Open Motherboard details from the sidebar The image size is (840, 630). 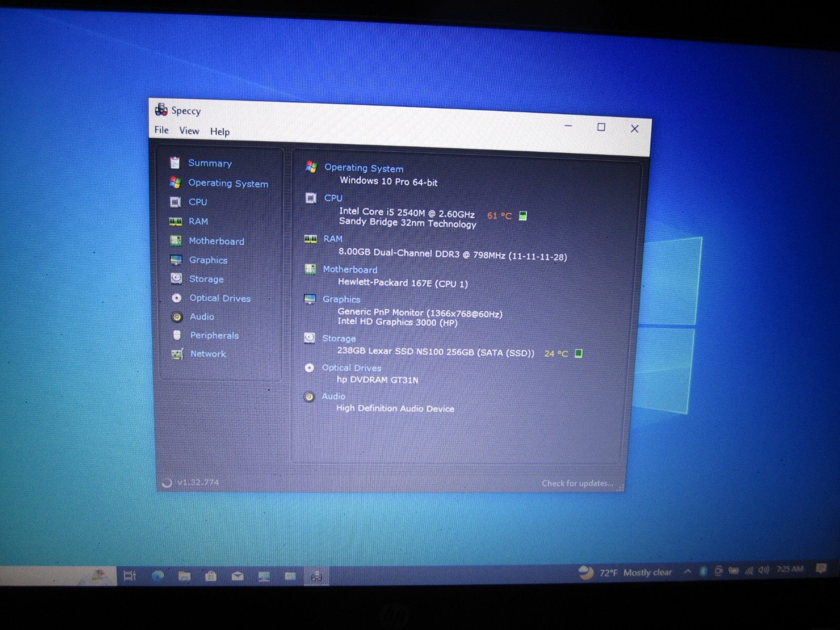[x=216, y=241]
